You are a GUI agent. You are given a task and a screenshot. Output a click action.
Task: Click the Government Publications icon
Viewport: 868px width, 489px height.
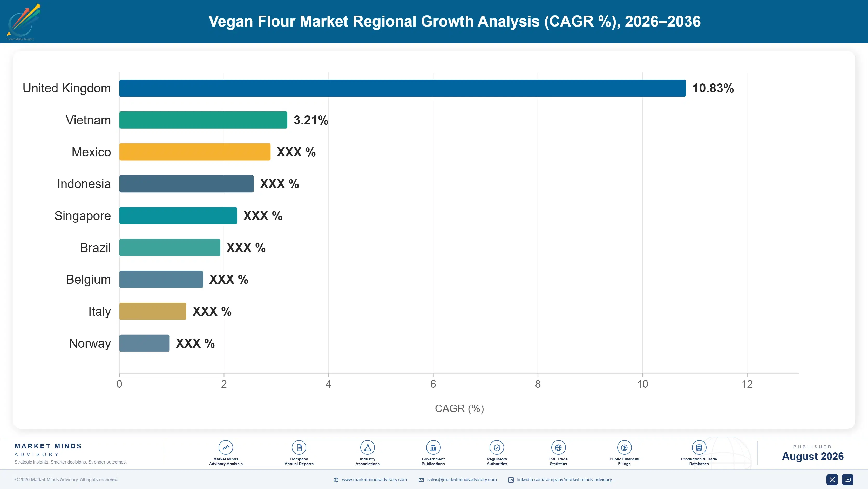[x=433, y=447]
